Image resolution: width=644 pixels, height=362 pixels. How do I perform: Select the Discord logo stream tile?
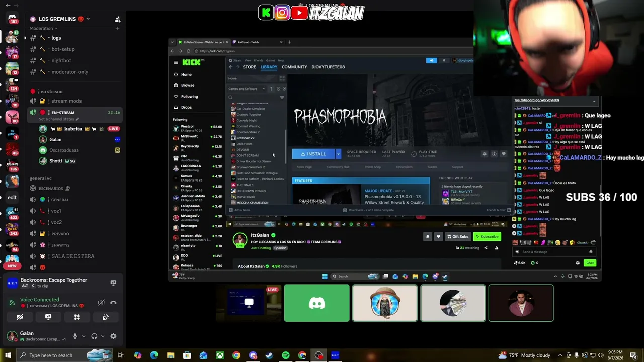tap(316, 303)
